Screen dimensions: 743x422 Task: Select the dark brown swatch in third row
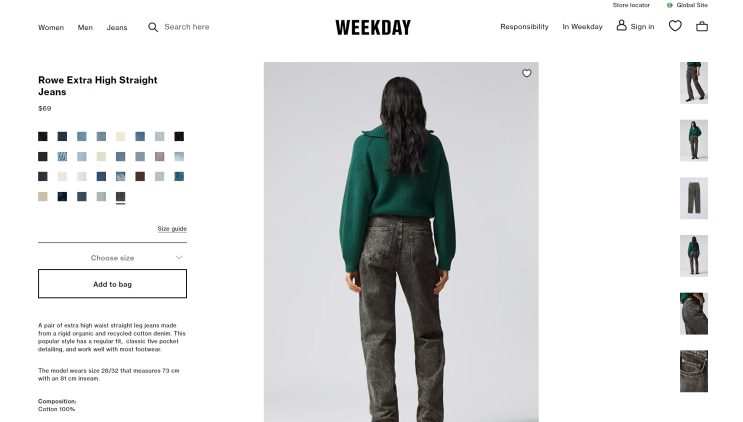(x=140, y=176)
